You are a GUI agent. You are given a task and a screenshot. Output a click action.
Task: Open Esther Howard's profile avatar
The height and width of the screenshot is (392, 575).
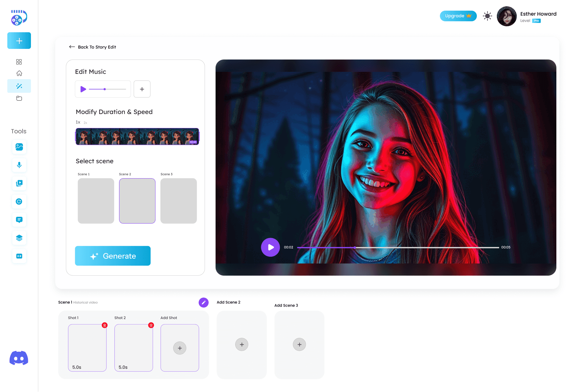(507, 16)
